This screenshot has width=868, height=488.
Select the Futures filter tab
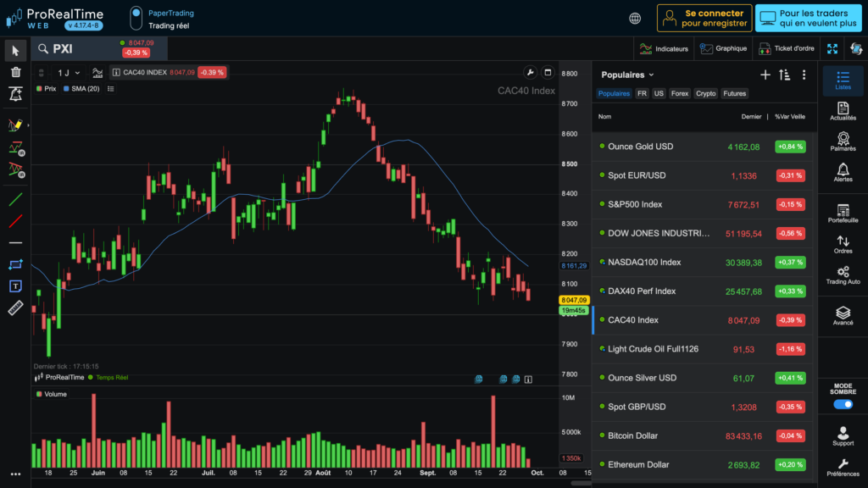tap(735, 93)
